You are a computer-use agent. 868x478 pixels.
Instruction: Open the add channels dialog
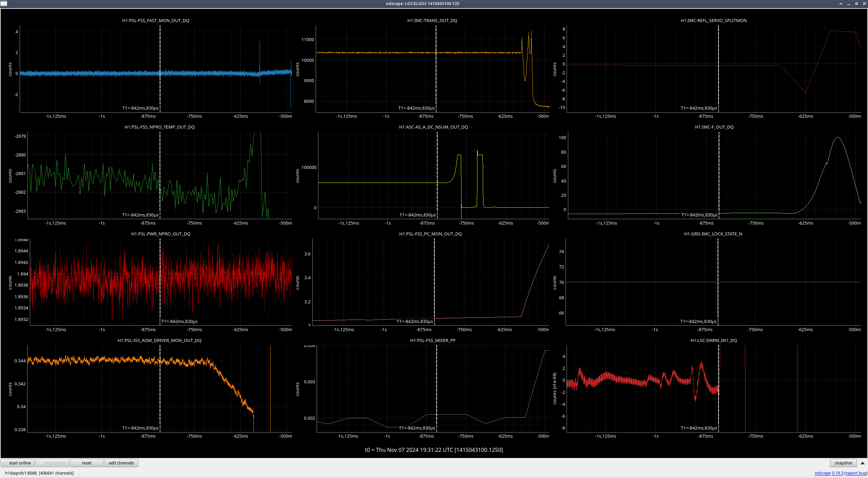[121, 463]
